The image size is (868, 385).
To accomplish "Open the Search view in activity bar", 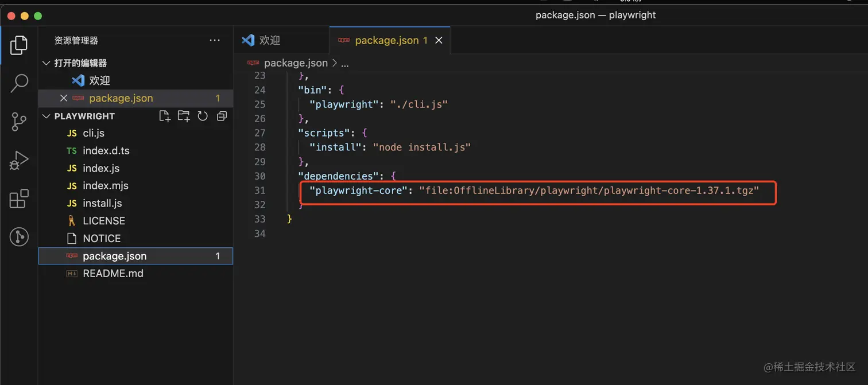I will pos(19,83).
